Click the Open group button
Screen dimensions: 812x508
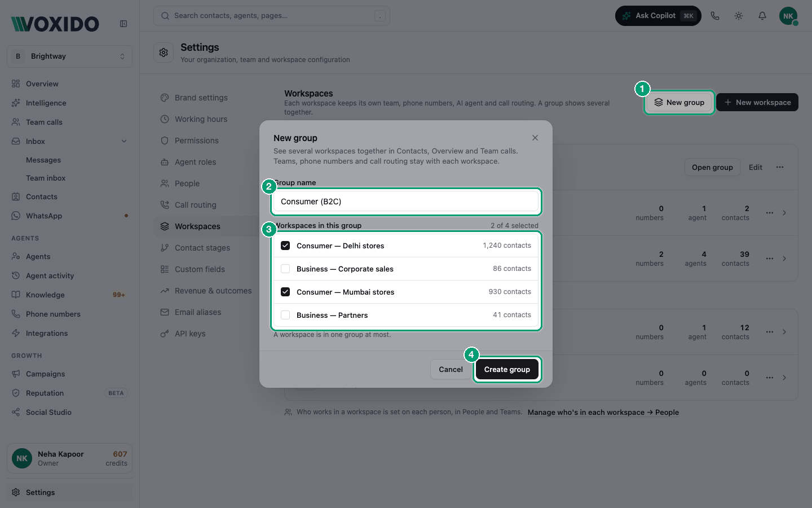coord(712,167)
